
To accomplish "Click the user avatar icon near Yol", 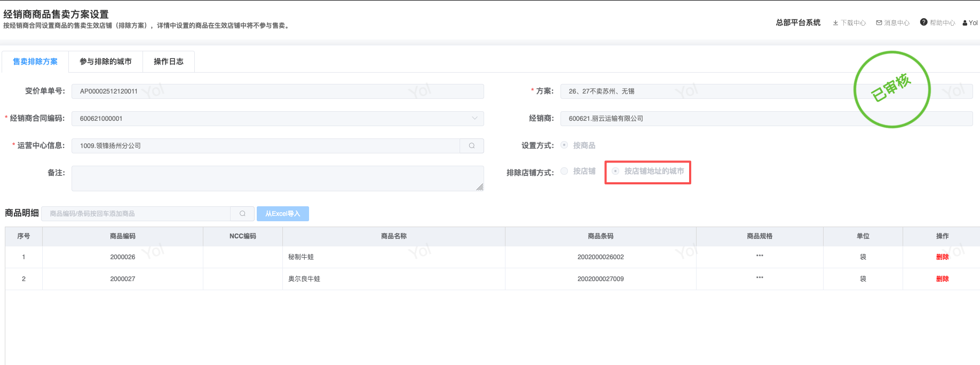I will 965,23.
